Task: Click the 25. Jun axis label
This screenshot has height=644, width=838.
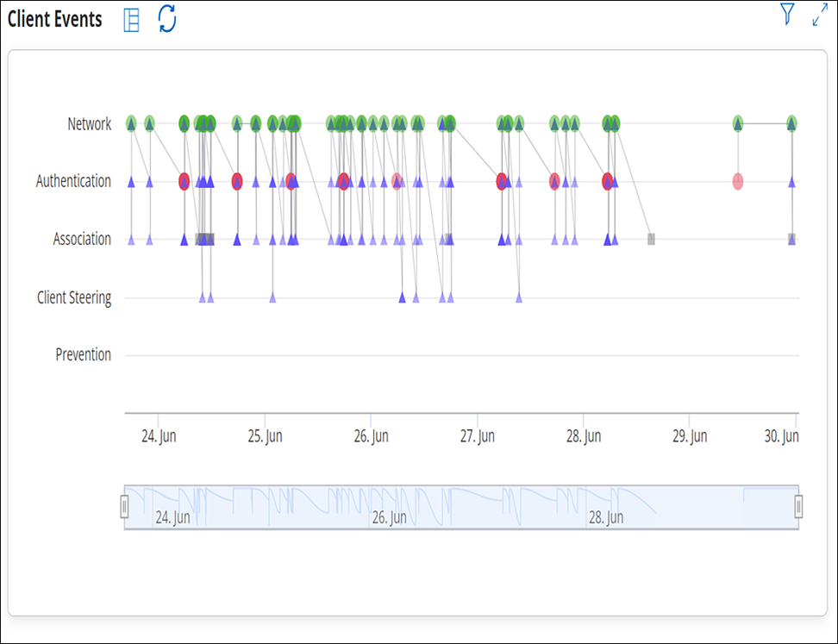Action: tap(265, 436)
